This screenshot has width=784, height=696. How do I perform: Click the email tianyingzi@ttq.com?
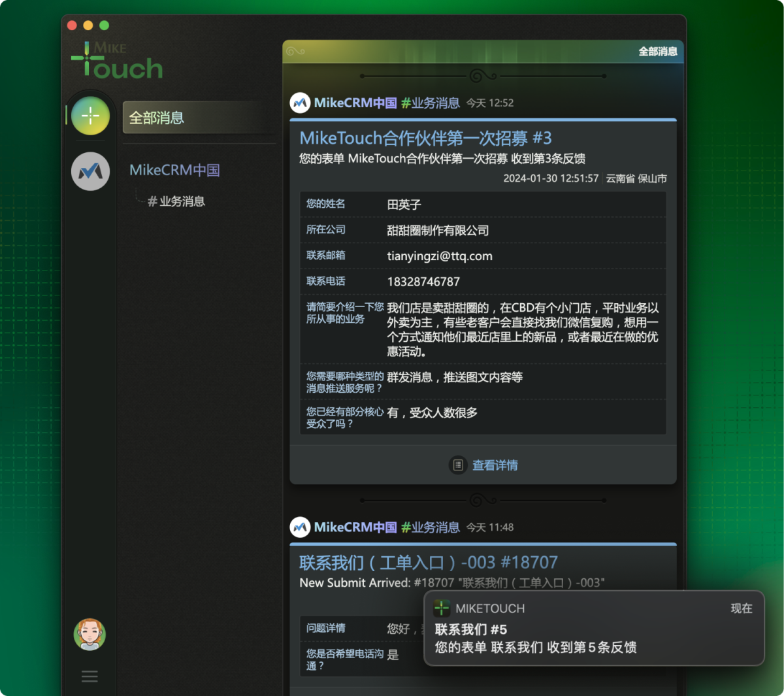(440, 256)
